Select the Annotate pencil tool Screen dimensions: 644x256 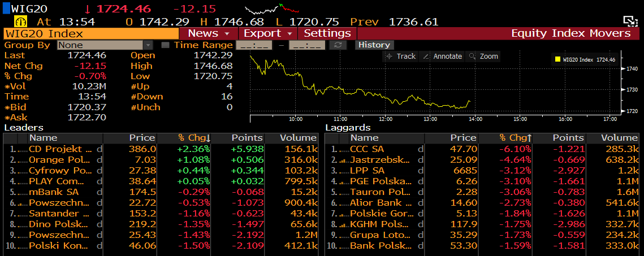tap(442, 56)
